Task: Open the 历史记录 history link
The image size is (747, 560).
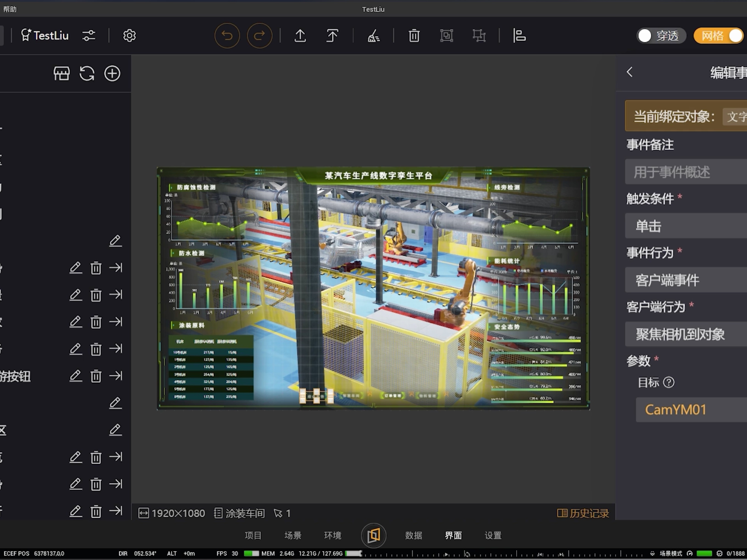Action: [x=583, y=513]
